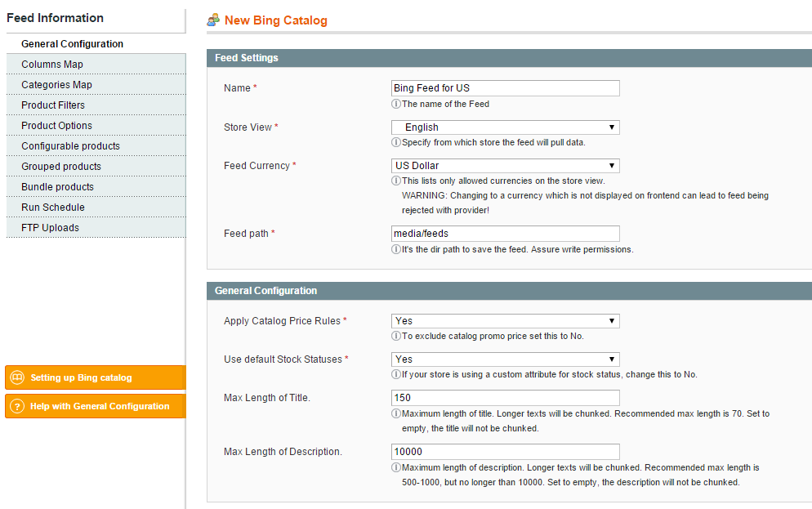Go to the FTP Uploads tab

96,227
